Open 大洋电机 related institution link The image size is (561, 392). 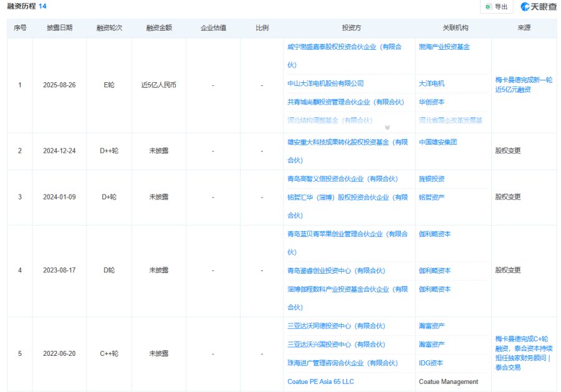[431, 84]
